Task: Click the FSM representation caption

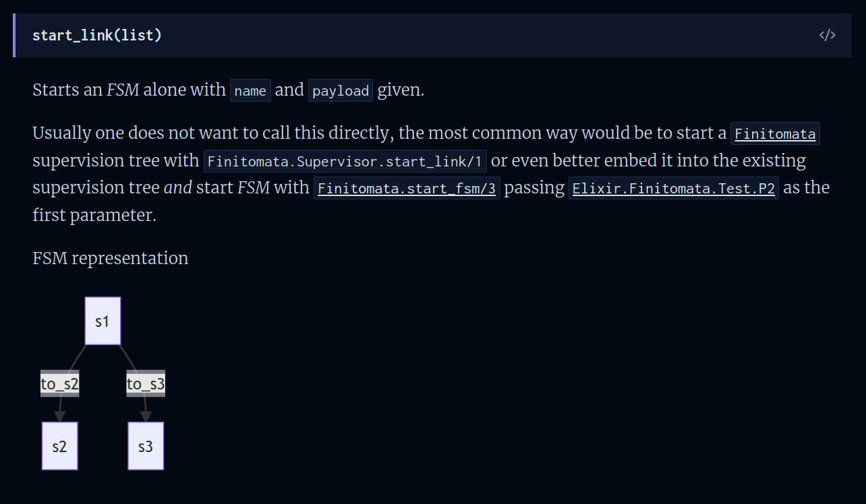Action: 110,258
